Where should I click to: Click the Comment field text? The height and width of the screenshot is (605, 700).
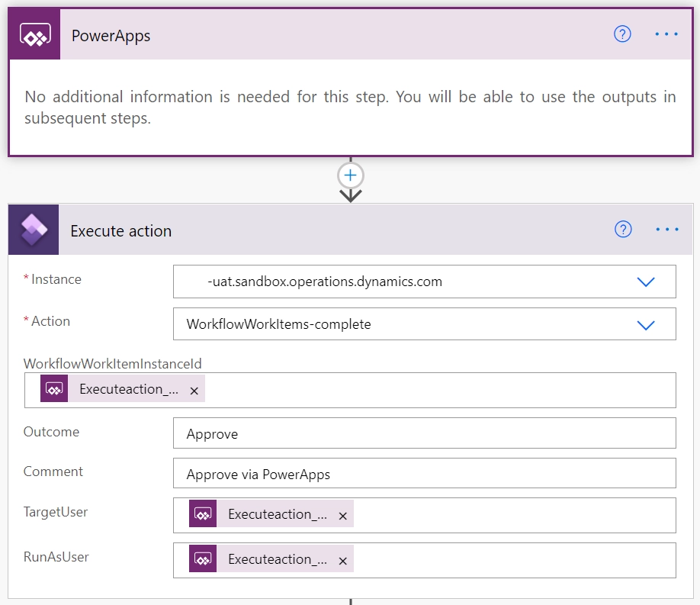pos(258,474)
